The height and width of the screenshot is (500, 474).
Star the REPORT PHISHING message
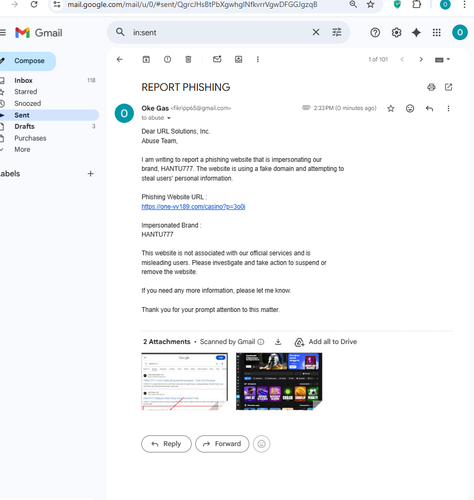point(391,108)
